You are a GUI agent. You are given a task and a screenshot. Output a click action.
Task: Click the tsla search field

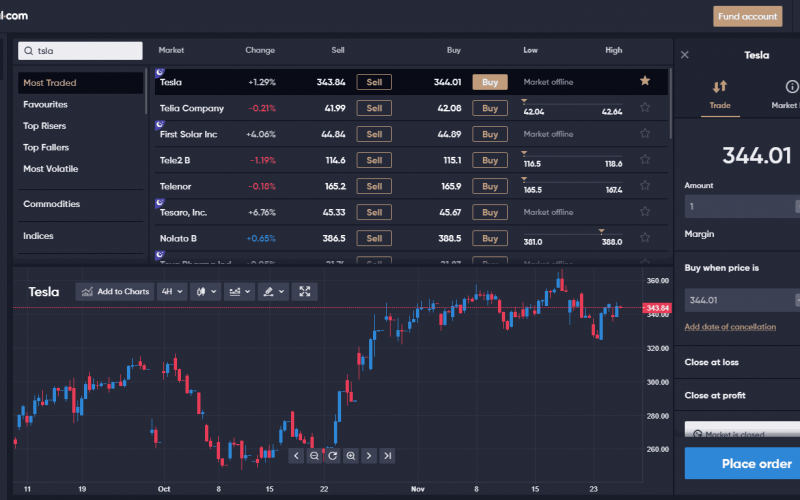point(80,51)
